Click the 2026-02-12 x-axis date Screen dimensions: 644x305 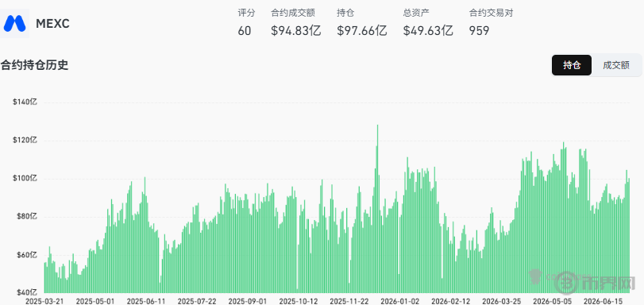point(451,301)
